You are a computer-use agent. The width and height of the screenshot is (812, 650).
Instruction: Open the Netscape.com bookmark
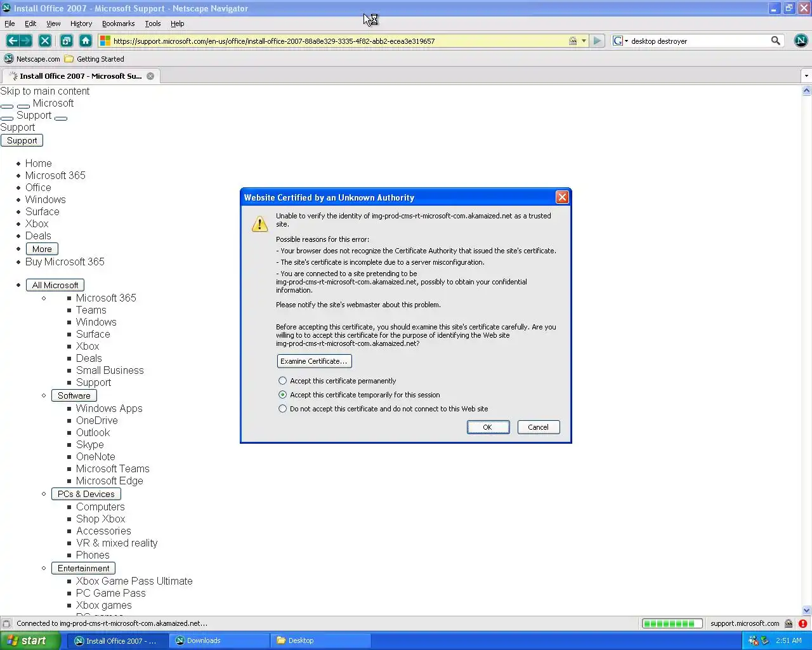[x=32, y=59]
